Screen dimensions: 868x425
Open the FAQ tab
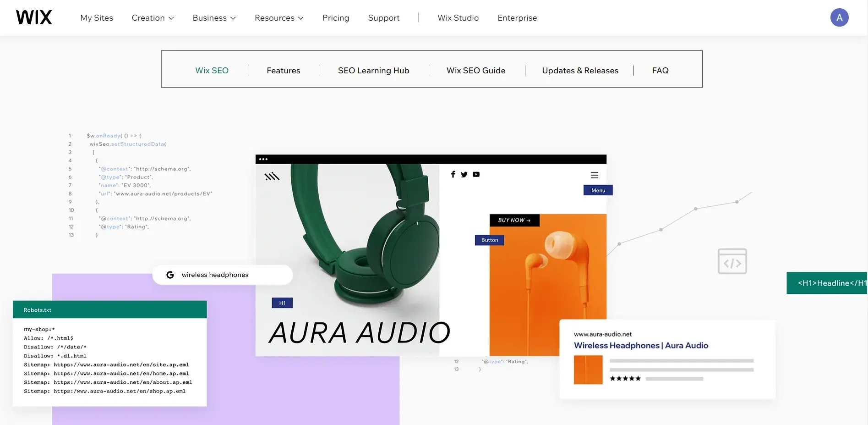click(660, 71)
